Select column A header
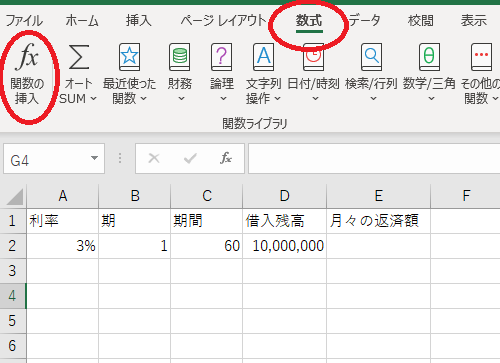500x363 pixels. point(63,196)
